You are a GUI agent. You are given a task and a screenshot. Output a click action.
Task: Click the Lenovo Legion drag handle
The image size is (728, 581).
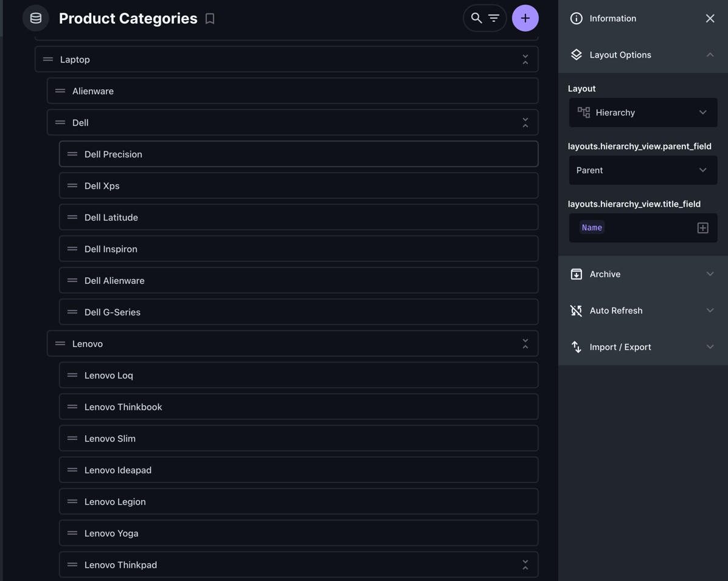pyautogui.click(x=72, y=501)
